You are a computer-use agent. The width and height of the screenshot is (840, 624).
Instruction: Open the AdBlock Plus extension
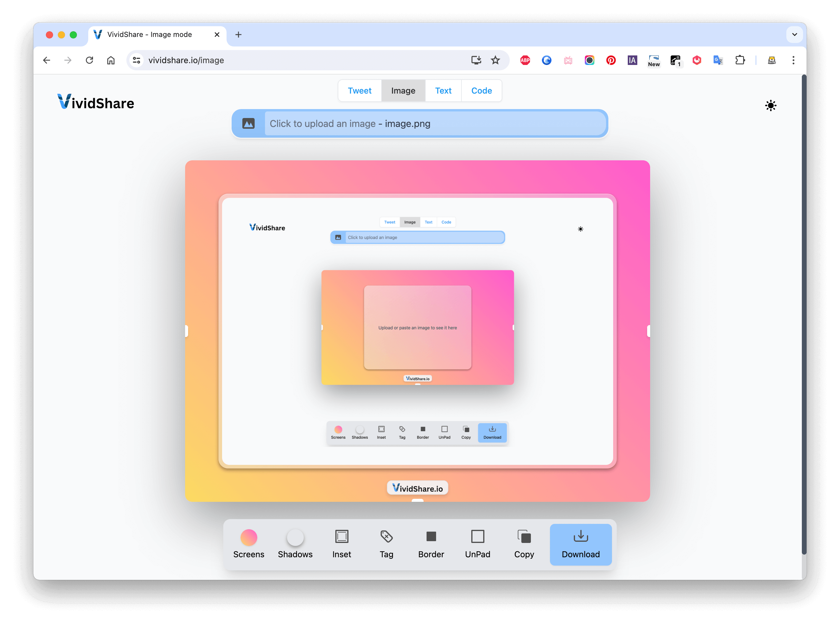click(525, 60)
